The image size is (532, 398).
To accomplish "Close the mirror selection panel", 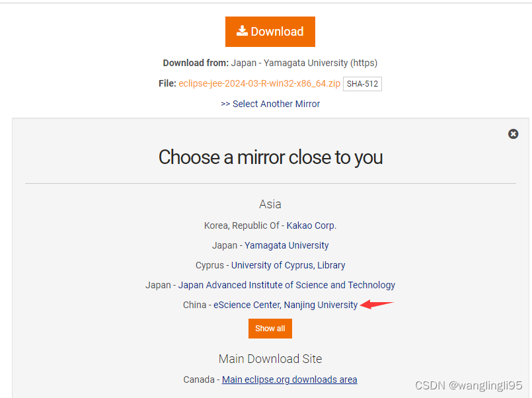I will click(513, 134).
